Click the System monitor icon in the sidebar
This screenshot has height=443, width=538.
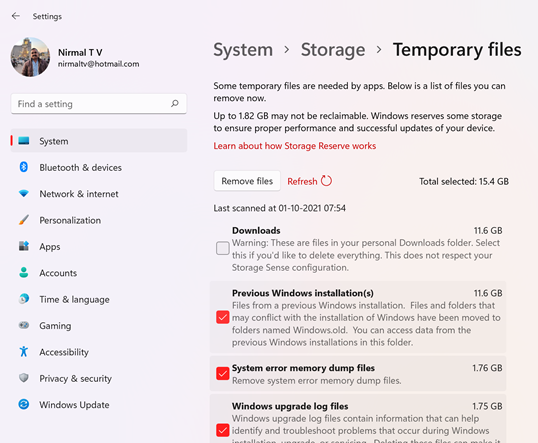click(x=24, y=141)
